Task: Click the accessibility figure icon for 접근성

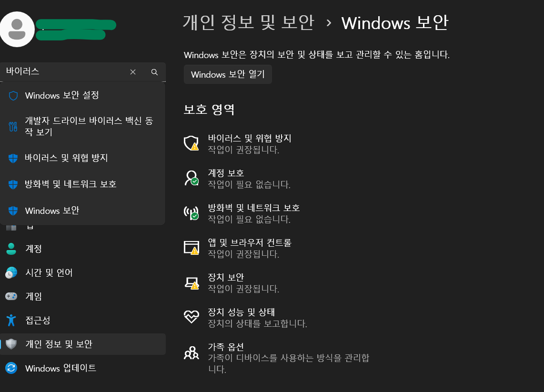Action: [x=11, y=320]
